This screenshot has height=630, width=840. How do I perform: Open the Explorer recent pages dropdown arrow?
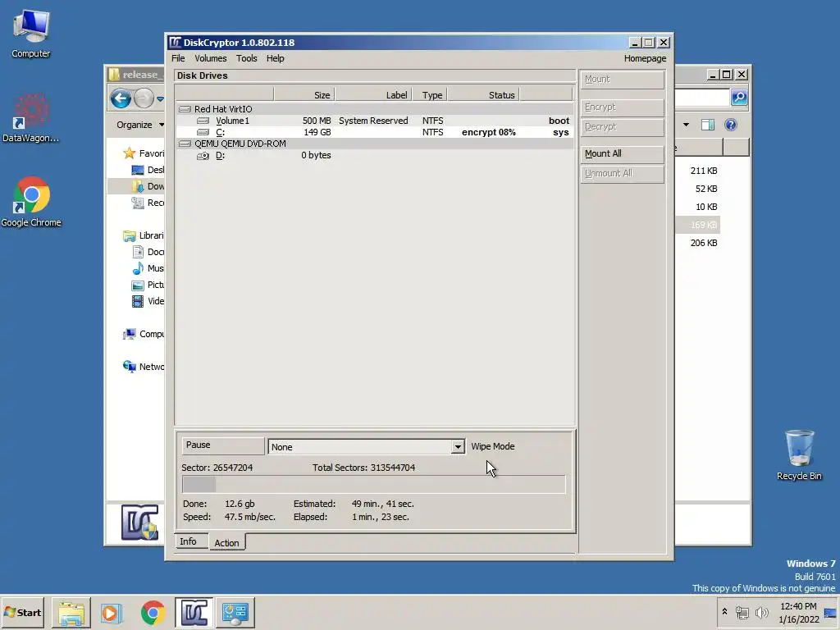pyautogui.click(x=160, y=99)
